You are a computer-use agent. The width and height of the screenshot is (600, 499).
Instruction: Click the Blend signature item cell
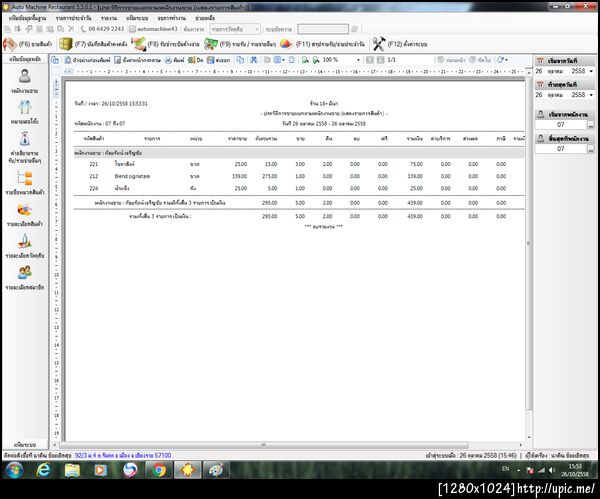(x=132, y=176)
